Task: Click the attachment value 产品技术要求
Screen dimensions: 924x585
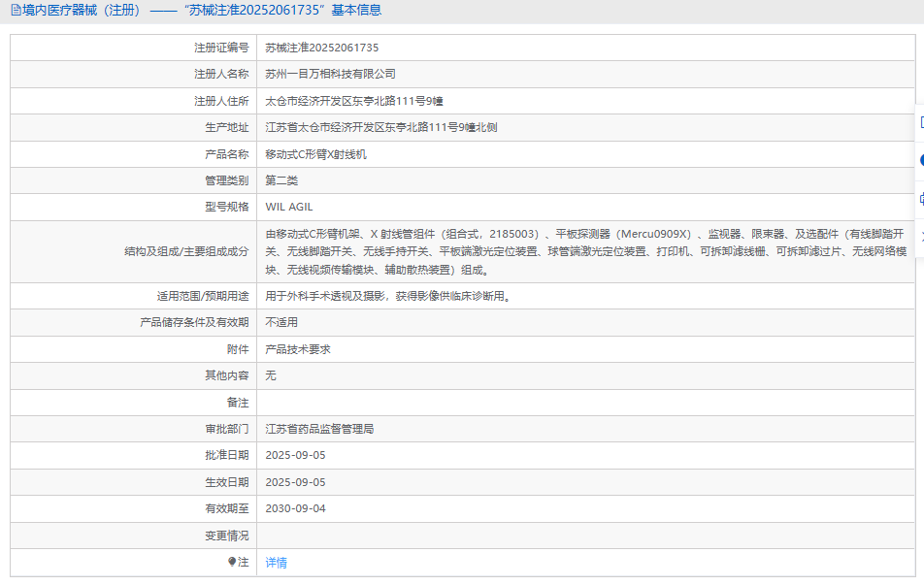Action: coord(298,349)
